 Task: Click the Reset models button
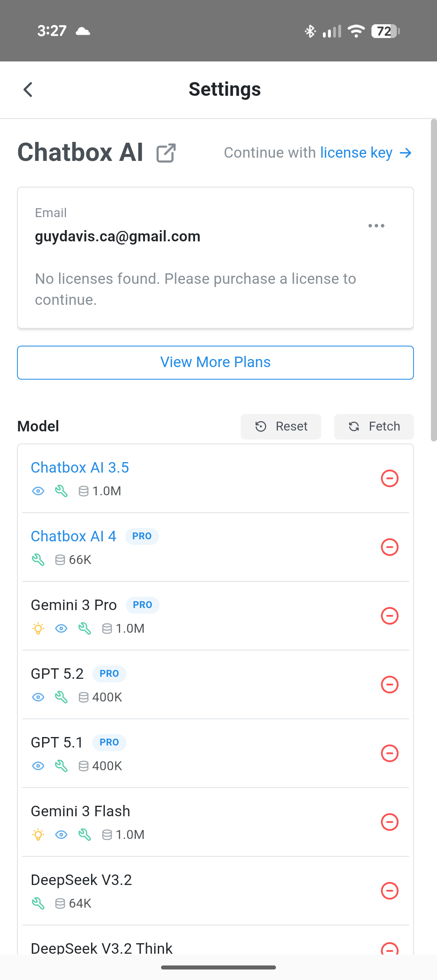281,427
